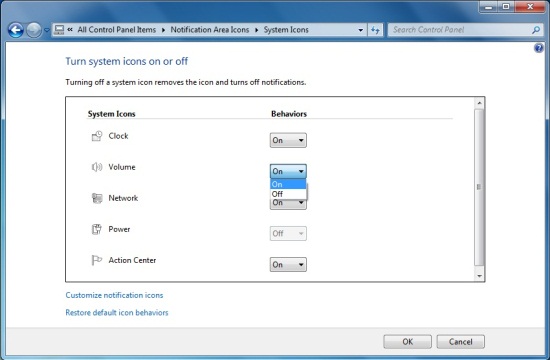This screenshot has width=550, height=360.
Task: Click the Power battery icon
Action: [96, 229]
